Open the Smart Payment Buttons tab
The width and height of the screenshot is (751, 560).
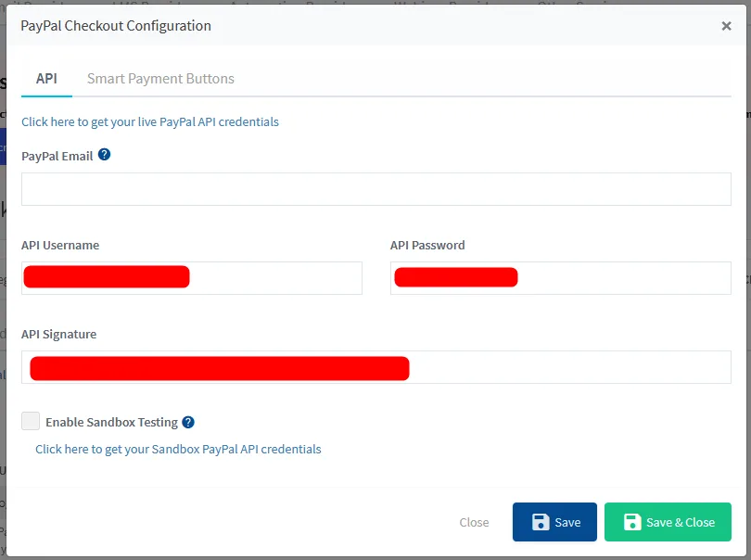[x=160, y=79]
